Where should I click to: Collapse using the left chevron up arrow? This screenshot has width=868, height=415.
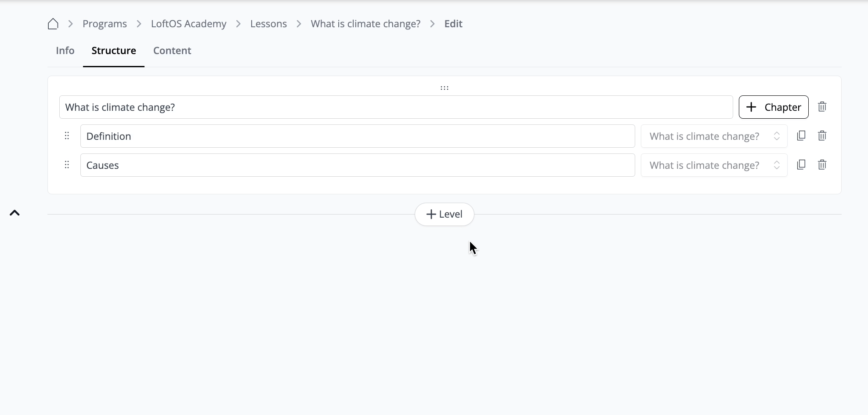14,213
